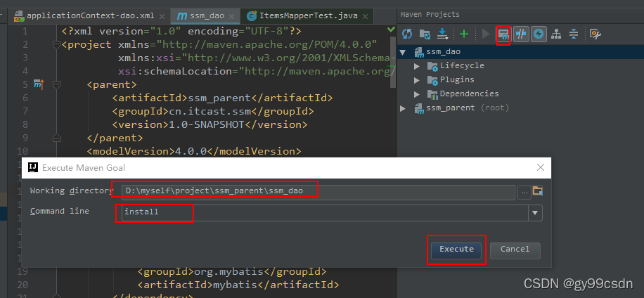Collapse all nodes in Maven Projects

(x=574, y=34)
